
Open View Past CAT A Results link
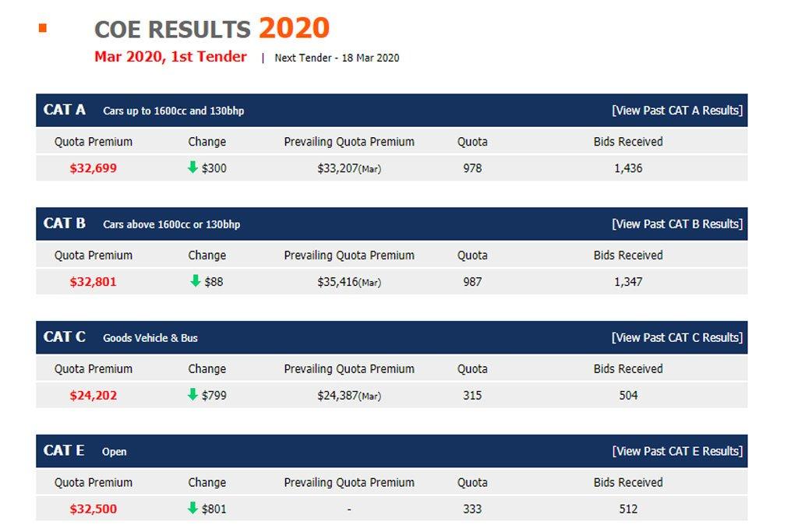677,111
